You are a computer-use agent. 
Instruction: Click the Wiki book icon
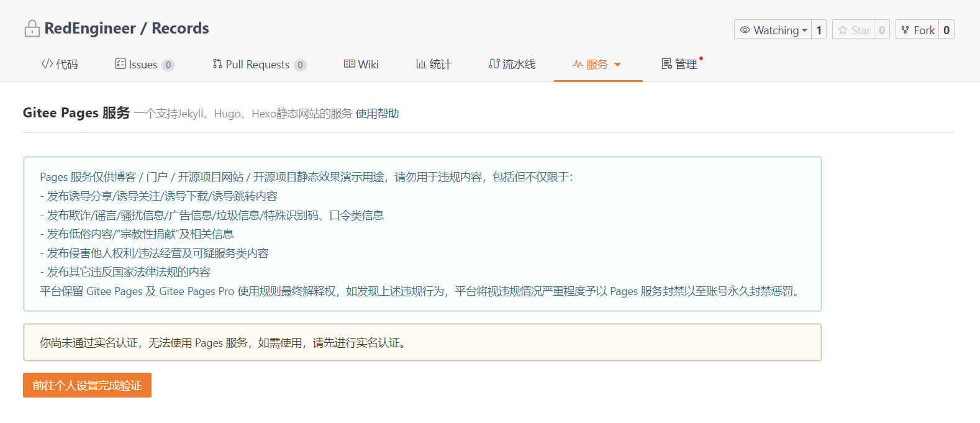coord(350,64)
